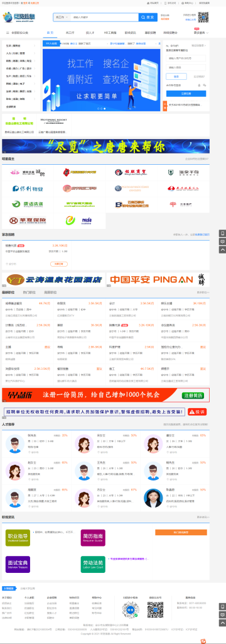The image size is (226, 644).
Task: Open the 简历指南 Resume Guide tile
Action: [x=93, y=538]
